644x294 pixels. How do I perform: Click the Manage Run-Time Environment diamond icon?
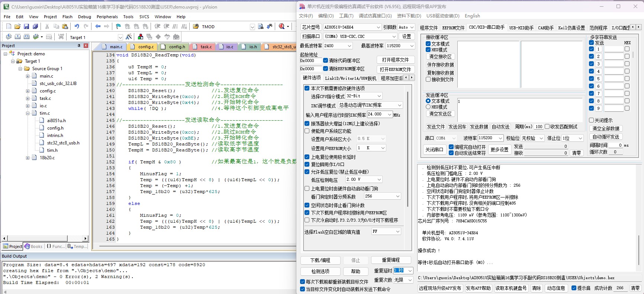click(158, 37)
